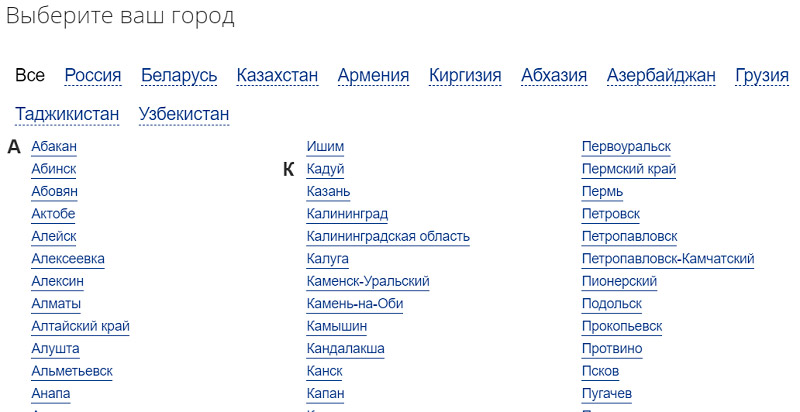Show all cities with Все
The width and height of the screenshot is (800, 412).
pyautogui.click(x=30, y=75)
